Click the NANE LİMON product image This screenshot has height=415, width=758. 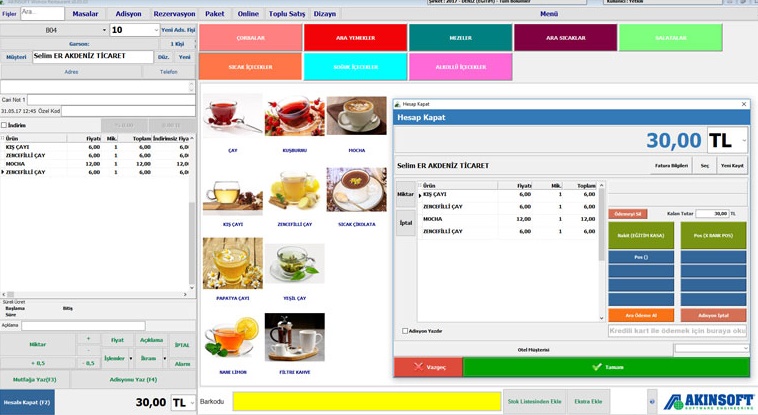[233, 337]
